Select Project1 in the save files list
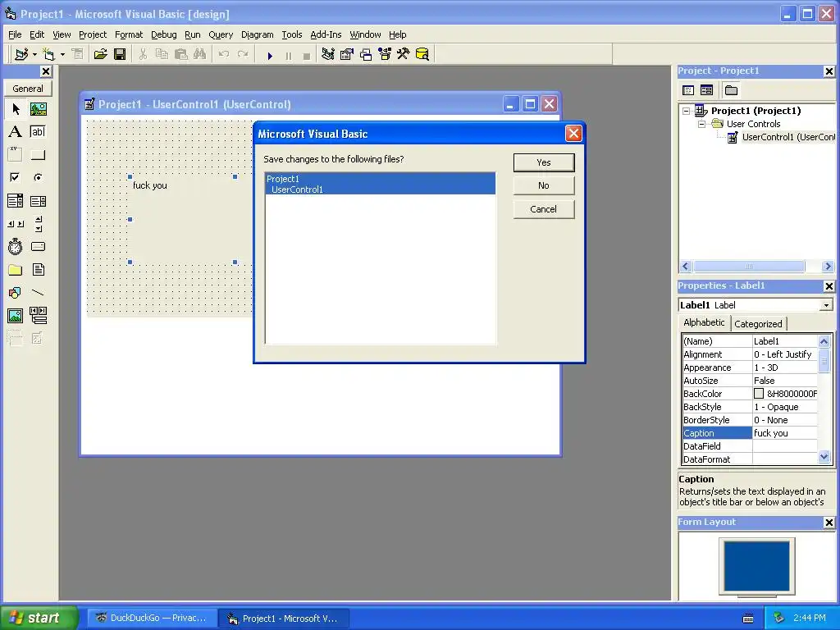The image size is (840, 630). (x=381, y=178)
